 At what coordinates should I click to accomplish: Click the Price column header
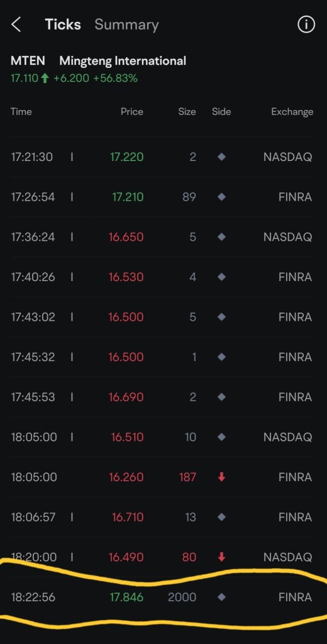[132, 112]
